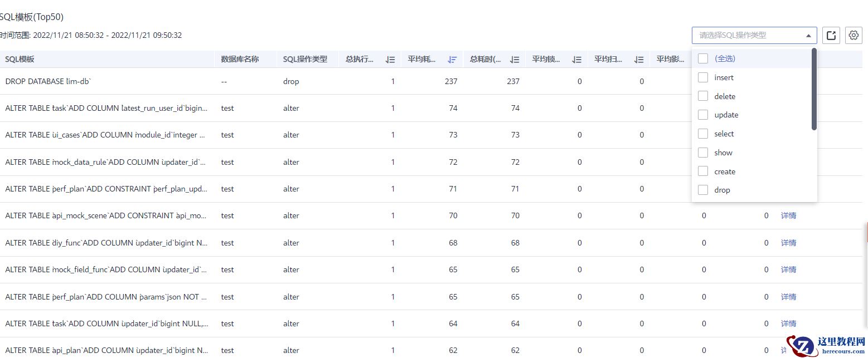868x358 pixels.
Task: Click the SQL模板 column header
Action: (x=20, y=60)
